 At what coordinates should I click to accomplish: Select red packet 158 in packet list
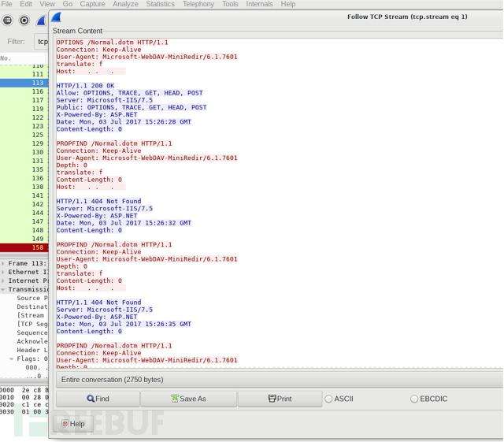(x=24, y=247)
